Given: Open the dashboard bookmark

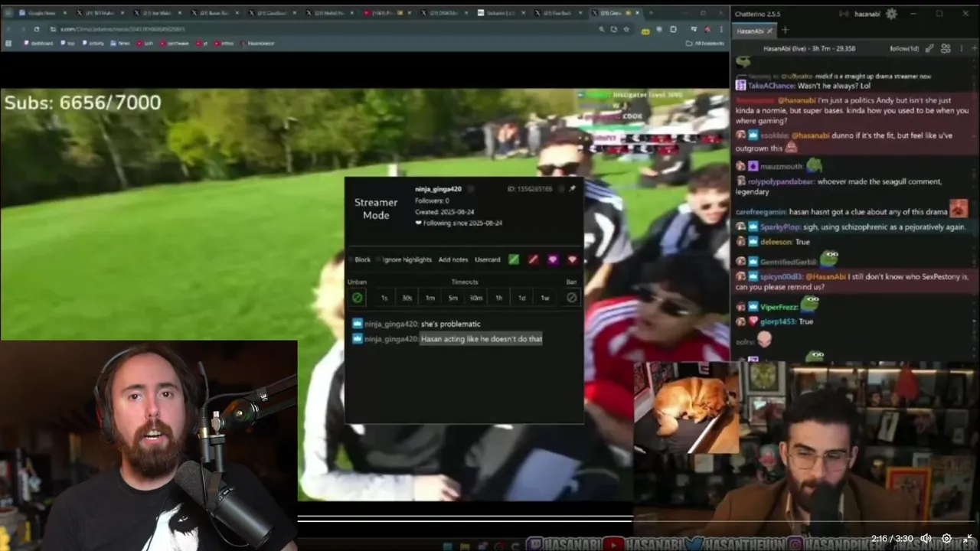Looking at the screenshot, I should 38,43.
